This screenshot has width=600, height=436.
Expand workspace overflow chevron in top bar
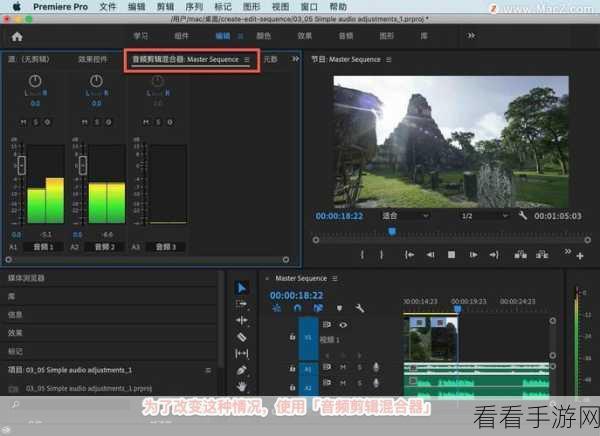coord(471,36)
